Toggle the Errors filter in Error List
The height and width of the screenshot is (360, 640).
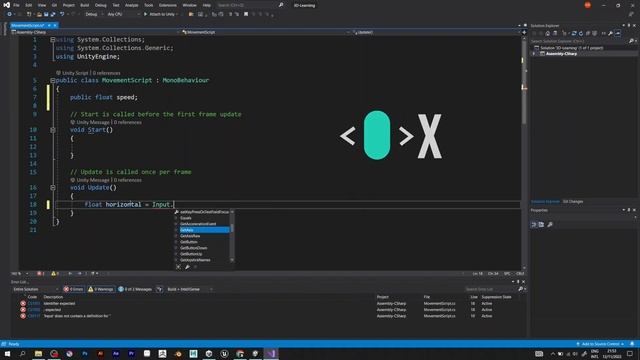pyautogui.click(x=74, y=289)
